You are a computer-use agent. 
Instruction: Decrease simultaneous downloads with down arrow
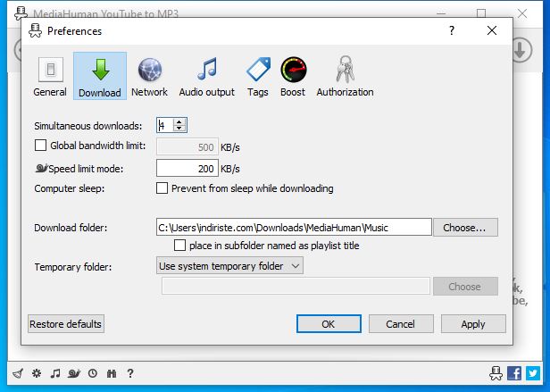pos(179,128)
